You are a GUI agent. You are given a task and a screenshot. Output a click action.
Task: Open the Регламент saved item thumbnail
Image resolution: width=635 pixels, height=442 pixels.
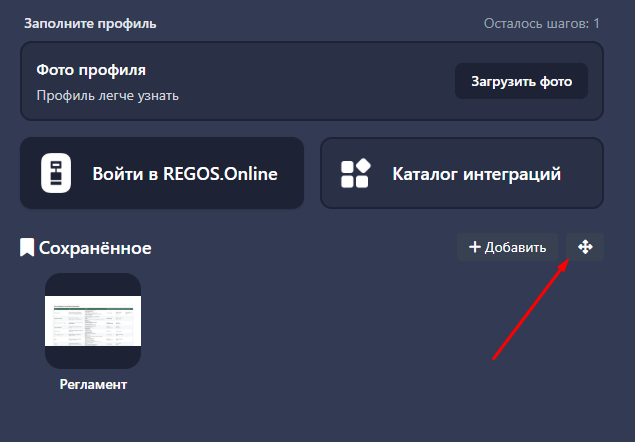[93, 321]
